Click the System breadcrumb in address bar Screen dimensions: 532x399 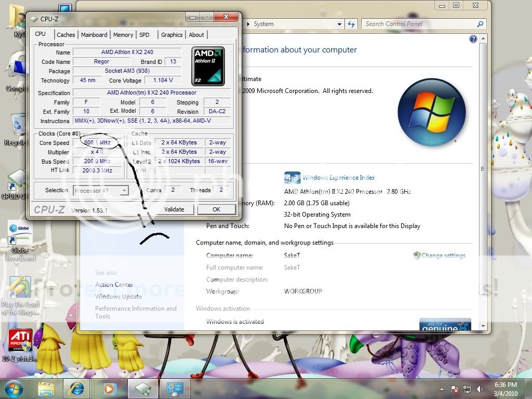tap(263, 24)
